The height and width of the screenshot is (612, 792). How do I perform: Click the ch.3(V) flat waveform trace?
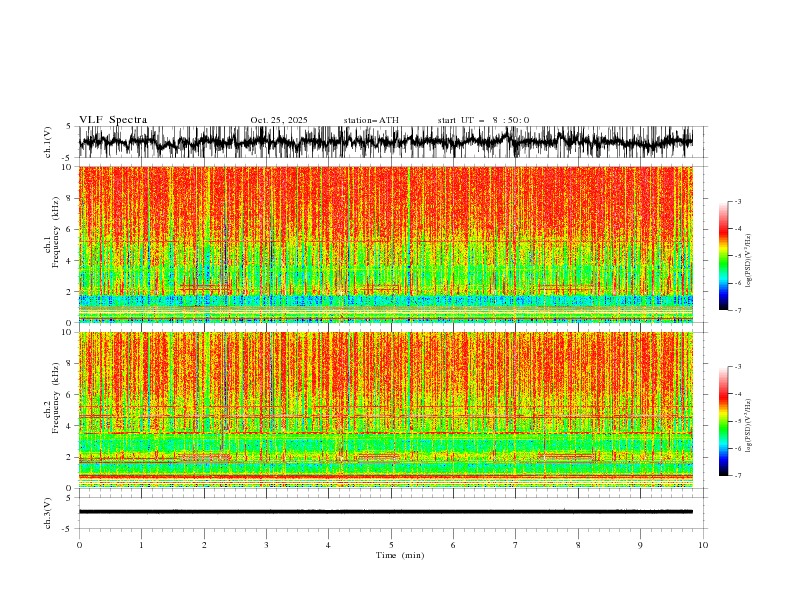tap(386, 512)
